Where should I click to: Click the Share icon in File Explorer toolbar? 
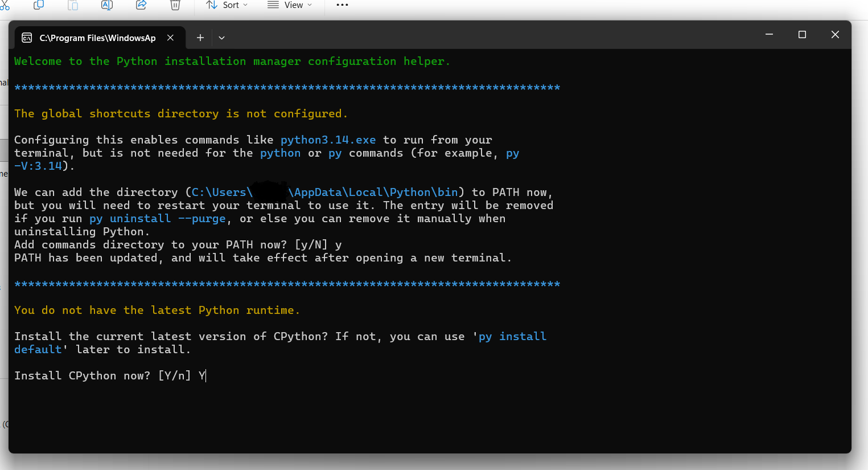tap(141, 5)
